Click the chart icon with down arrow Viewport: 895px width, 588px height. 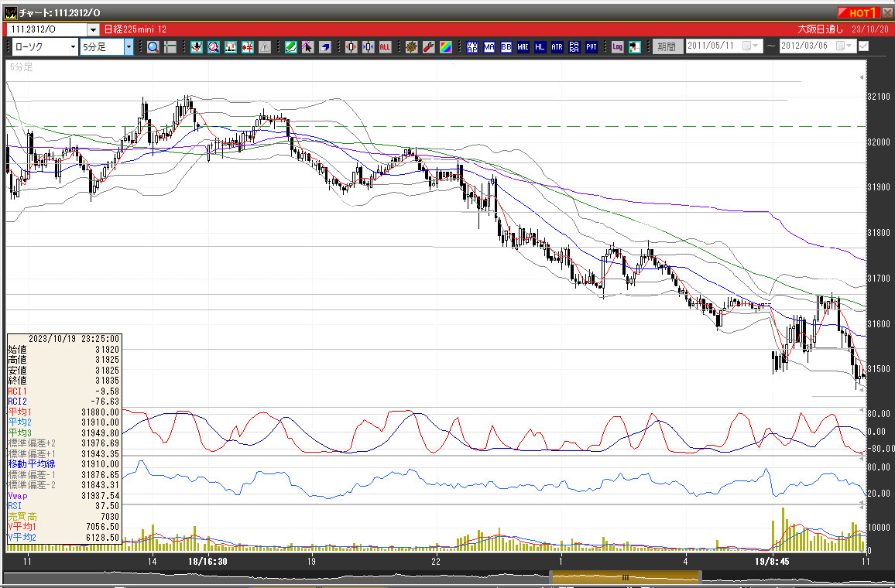click(197, 46)
